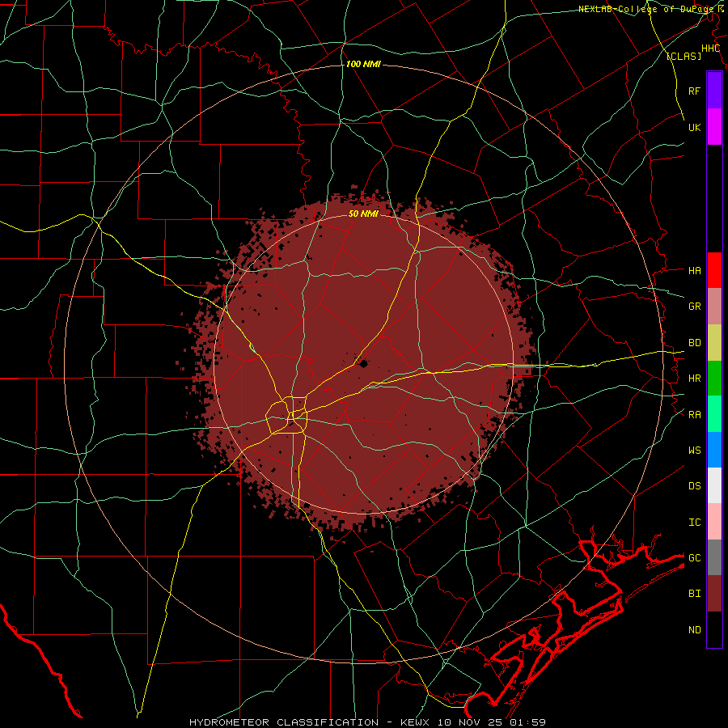Click the GC legend label

click(x=694, y=557)
